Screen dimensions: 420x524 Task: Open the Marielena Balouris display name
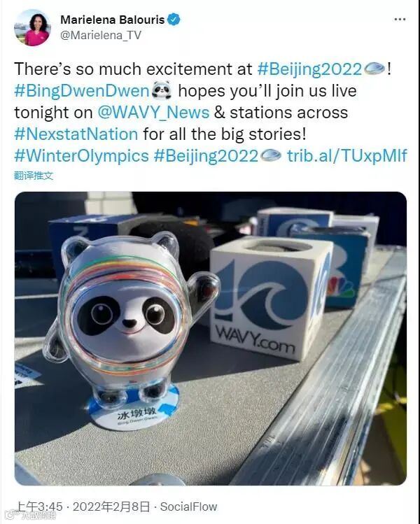point(113,20)
